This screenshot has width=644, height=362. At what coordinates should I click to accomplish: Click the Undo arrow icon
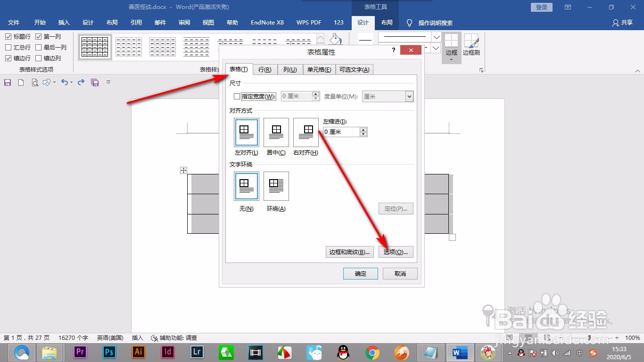click(65, 82)
